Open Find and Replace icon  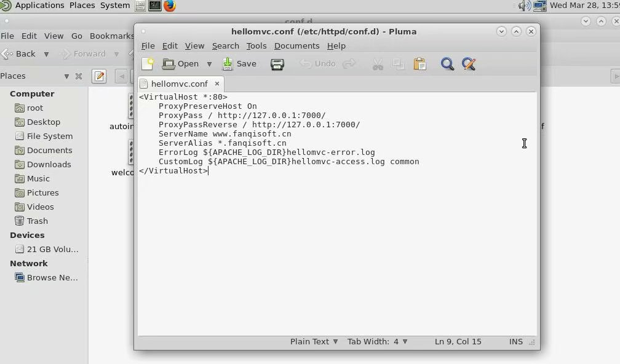click(x=469, y=64)
